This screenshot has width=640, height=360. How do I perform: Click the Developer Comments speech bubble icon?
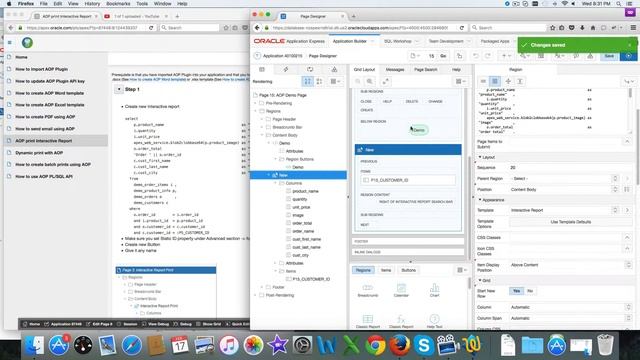click(x=576, y=56)
